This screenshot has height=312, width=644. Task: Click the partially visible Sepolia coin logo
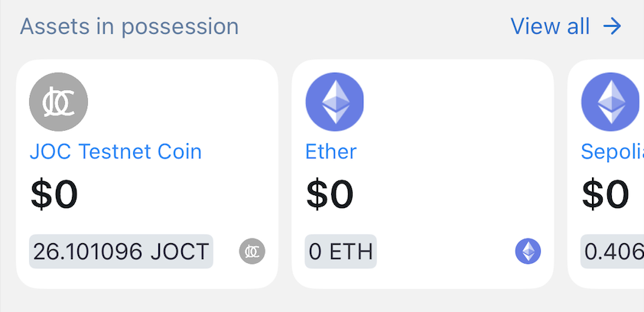click(x=610, y=102)
